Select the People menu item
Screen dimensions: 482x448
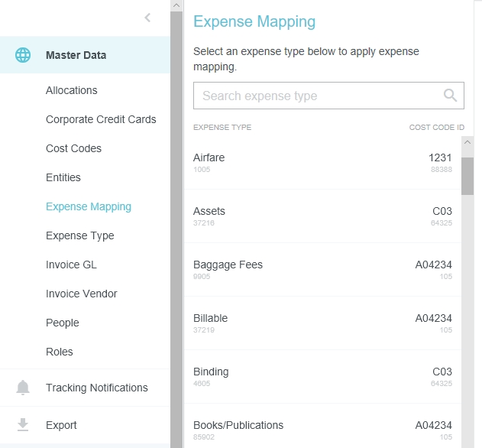(x=62, y=323)
